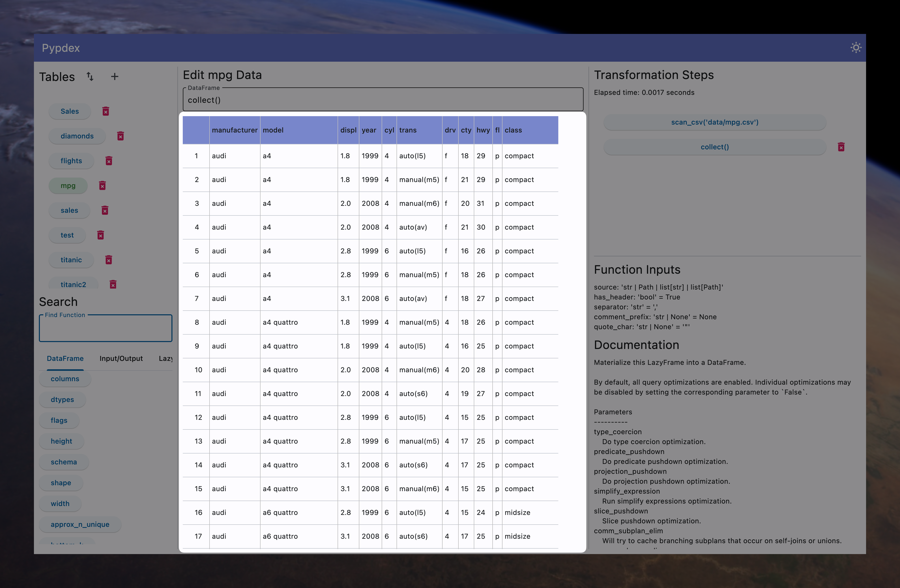Remove the flights table with trash icon
900x588 pixels.
pyautogui.click(x=109, y=161)
